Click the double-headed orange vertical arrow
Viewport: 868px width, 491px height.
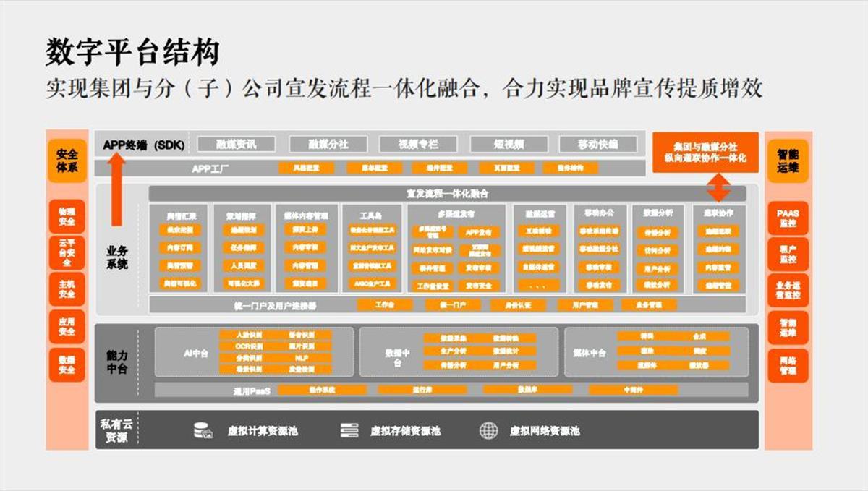[718, 188]
